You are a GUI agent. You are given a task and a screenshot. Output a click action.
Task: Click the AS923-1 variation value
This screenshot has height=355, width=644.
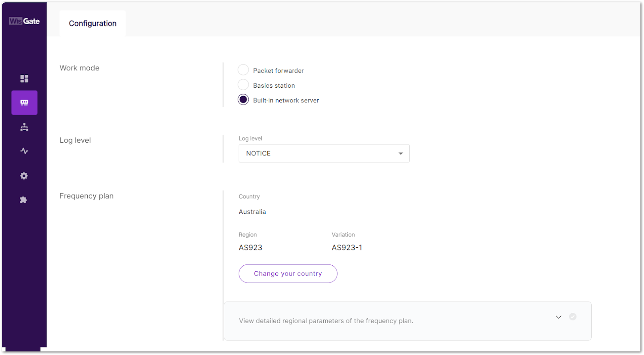(x=347, y=247)
